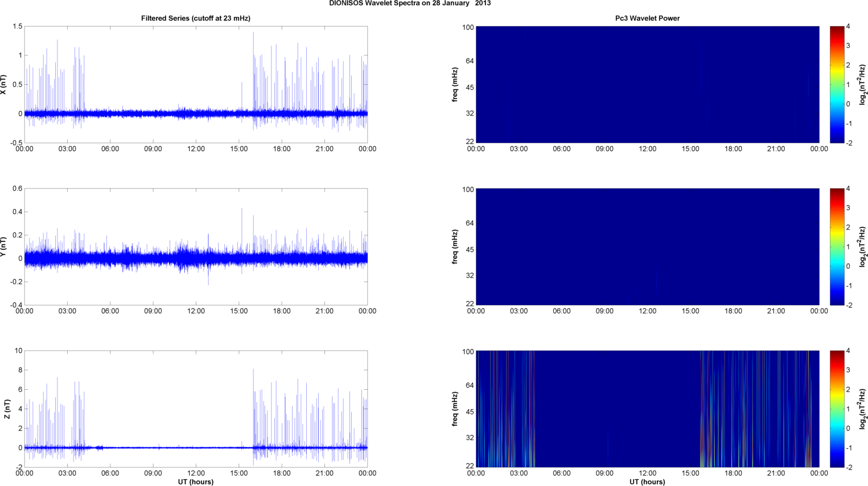868x486 pixels.
Task: Click the 32 frequency tick of middle spectrogram
Action: tap(470, 276)
